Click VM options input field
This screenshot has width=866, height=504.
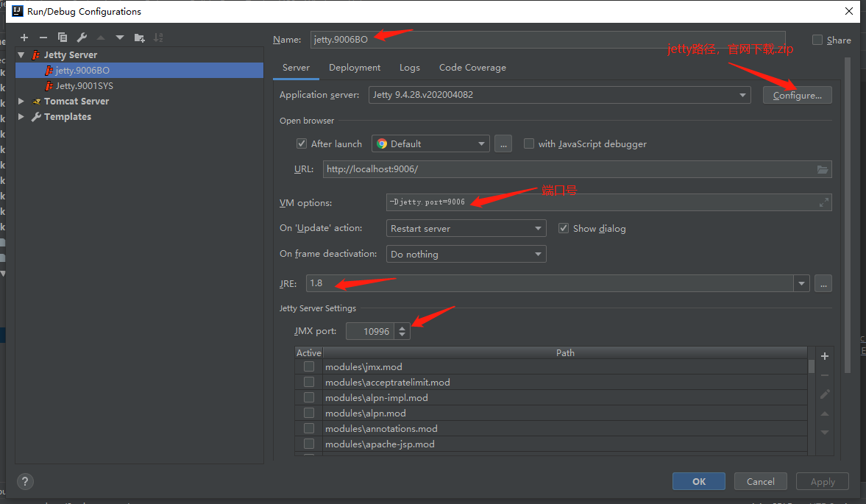(608, 202)
